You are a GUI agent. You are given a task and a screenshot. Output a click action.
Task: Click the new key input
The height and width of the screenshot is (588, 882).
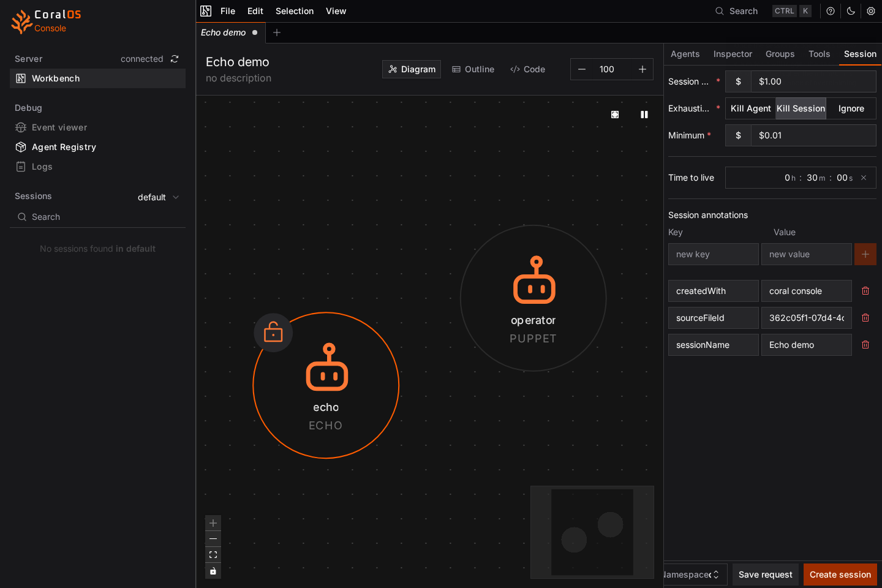click(713, 254)
